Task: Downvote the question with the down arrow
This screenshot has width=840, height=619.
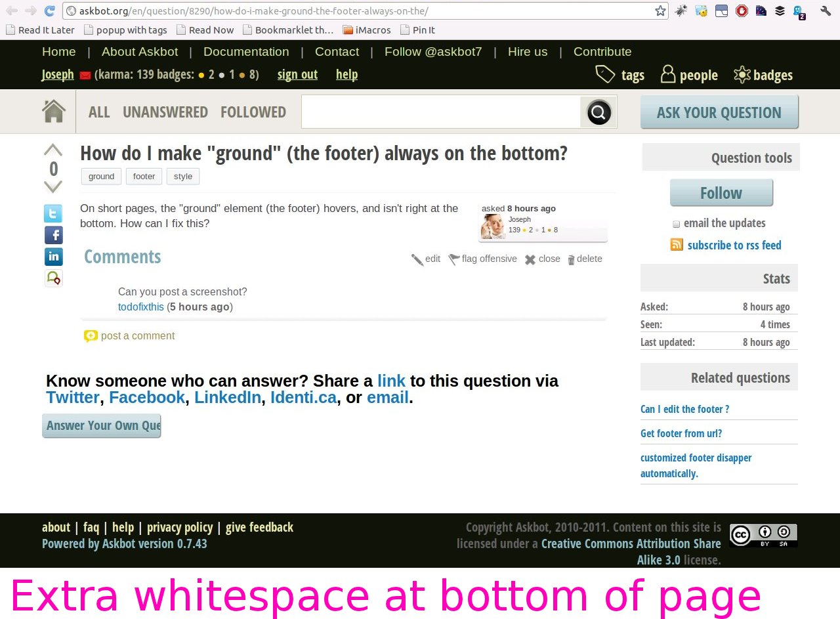Action: [53, 186]
